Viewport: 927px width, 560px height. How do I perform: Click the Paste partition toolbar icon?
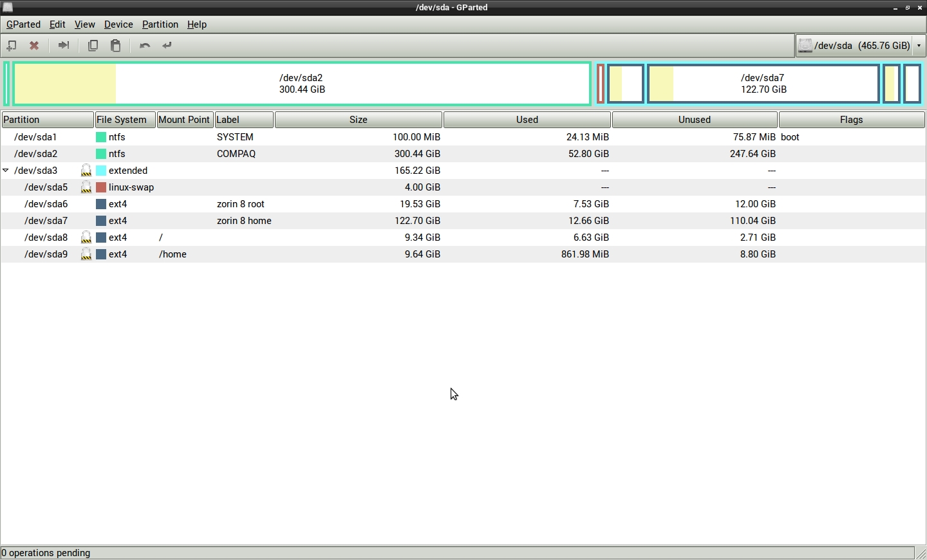(116, 46)
